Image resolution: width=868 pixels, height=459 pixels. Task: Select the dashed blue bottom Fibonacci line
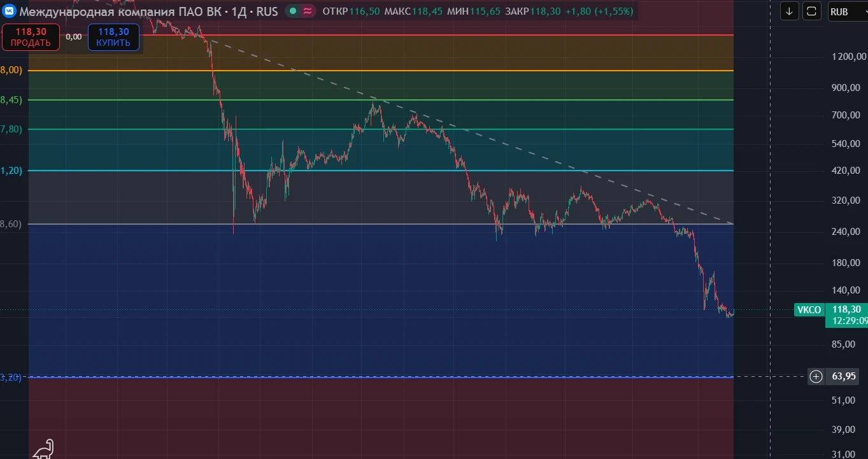(381, 377)
